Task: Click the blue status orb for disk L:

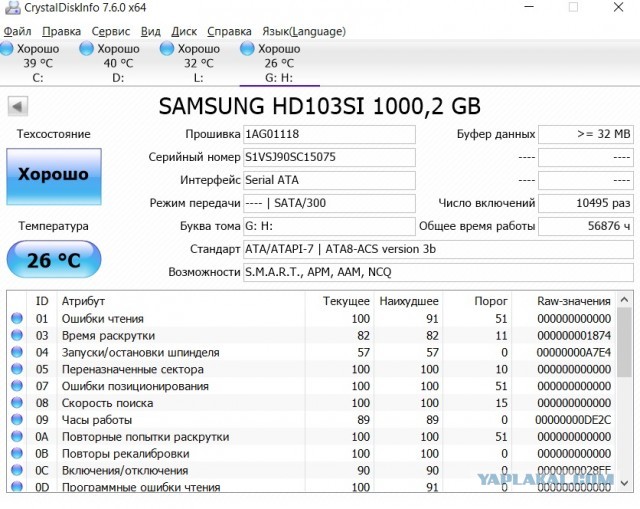Action: pos(167,48)
